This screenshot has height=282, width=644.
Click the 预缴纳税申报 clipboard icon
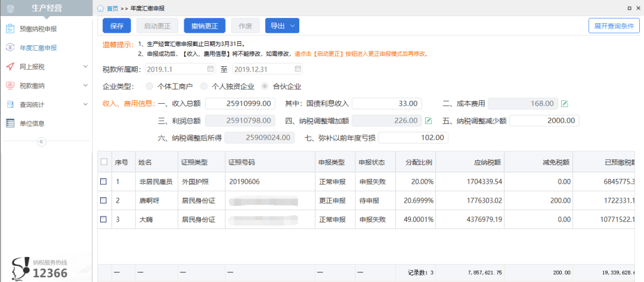click(x=10, y=29)
